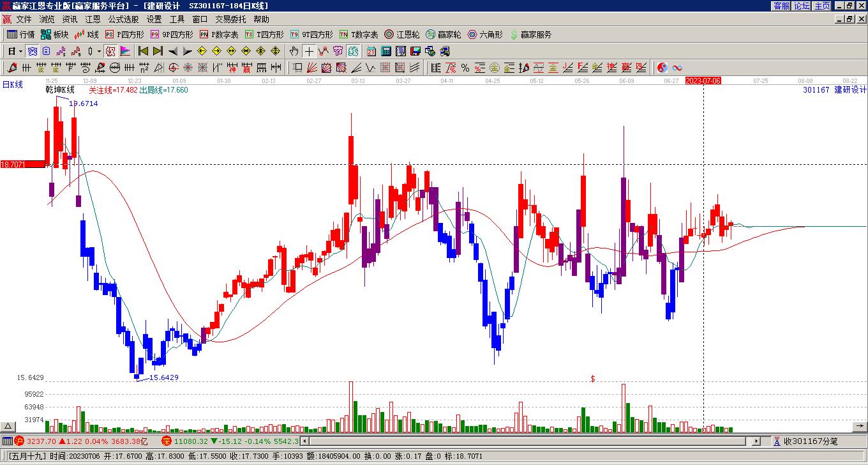The width and height of the screenshot is (868, 465).
Task: Click the 客服 customer service button
Action: 781,6
